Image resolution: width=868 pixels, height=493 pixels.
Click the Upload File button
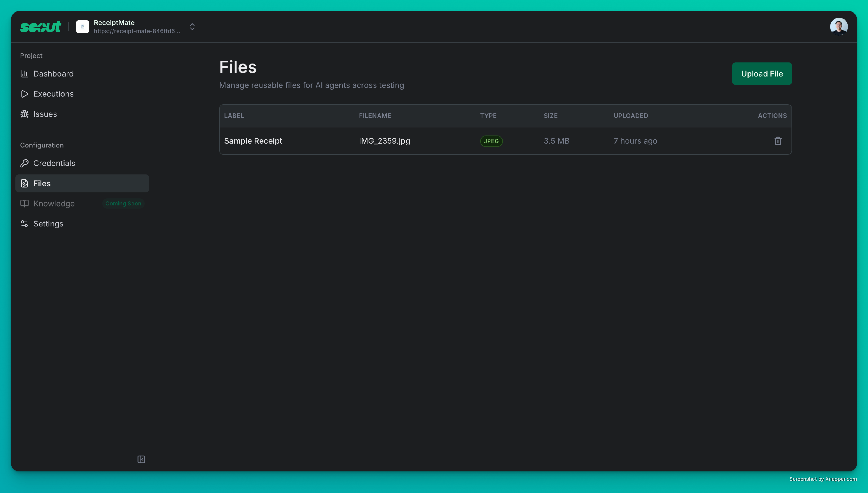click(762, 73)
